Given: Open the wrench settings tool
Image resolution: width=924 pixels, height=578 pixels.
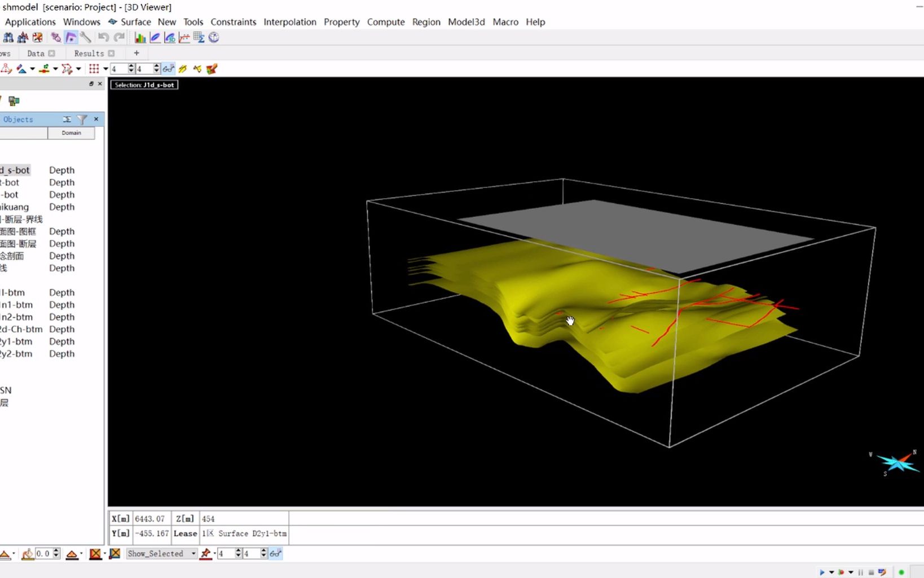Looking at the screenshot, I should (85, 38).
